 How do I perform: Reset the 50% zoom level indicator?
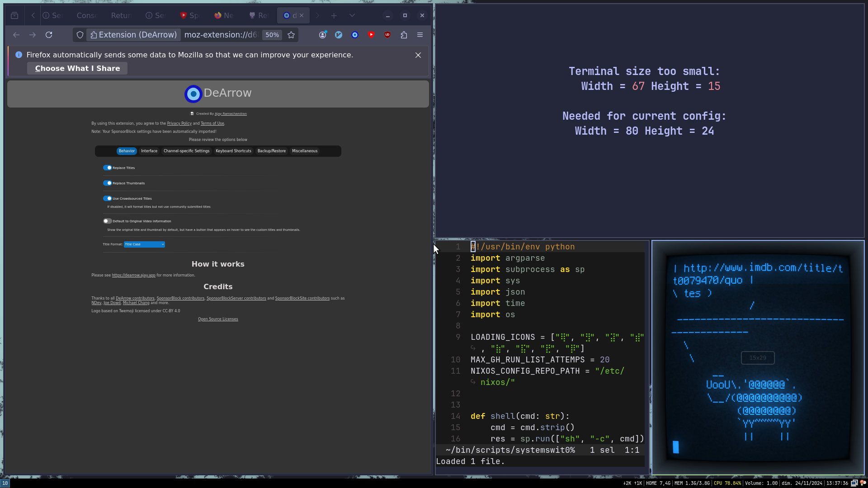[272, 35]
